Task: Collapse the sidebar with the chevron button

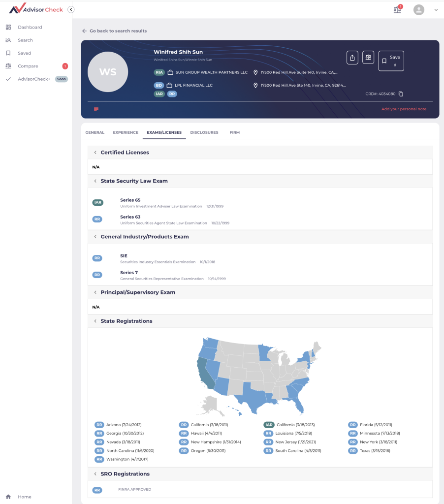Action: point(71,9)
